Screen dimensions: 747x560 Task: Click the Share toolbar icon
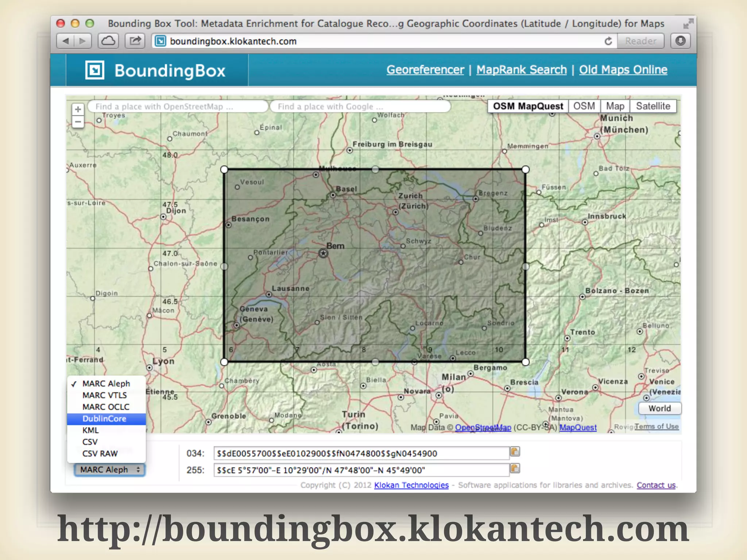pos(135,41)
